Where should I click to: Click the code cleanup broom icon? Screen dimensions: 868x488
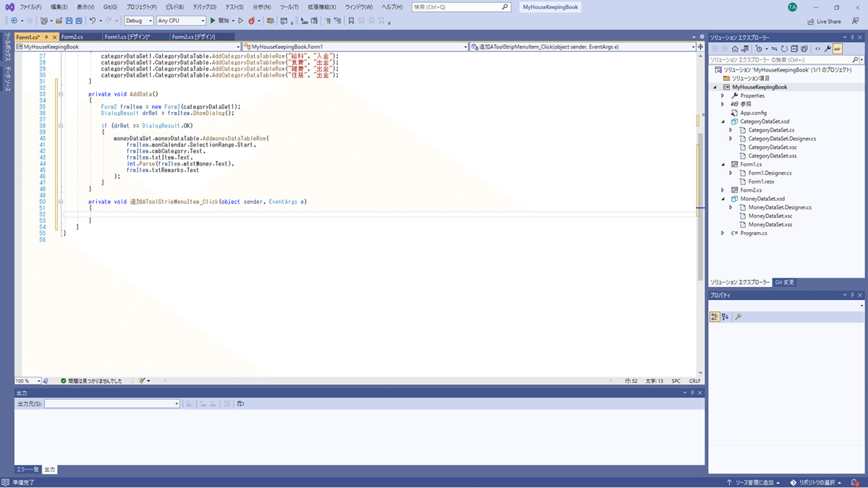point(142,380)
